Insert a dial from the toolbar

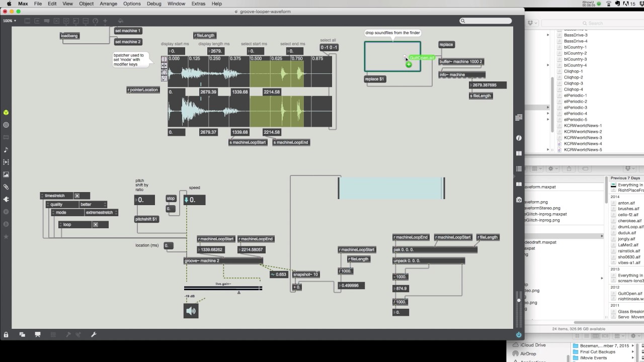(96, 21)
